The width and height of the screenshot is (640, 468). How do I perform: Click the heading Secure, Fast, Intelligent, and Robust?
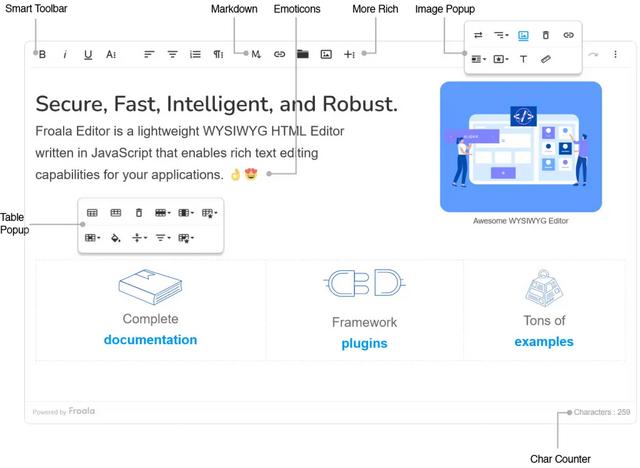pyautogui.click(x=216, y=104)
